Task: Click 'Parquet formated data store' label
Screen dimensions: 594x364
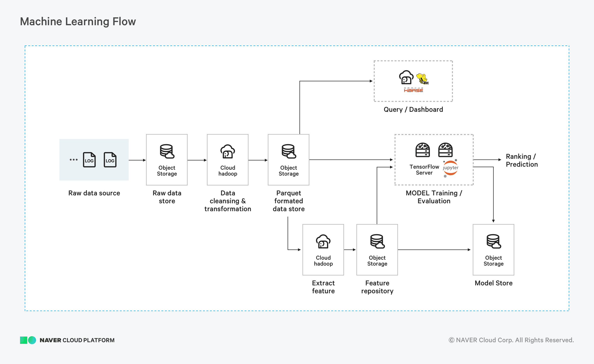Action: tap(289, 201)
